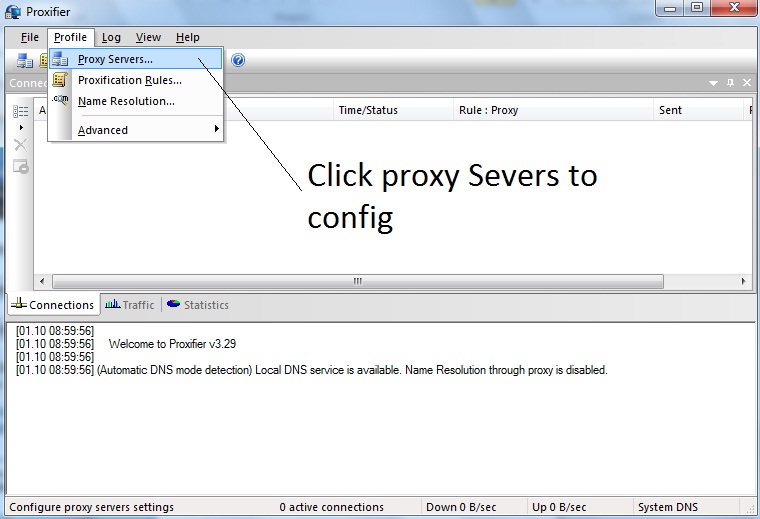Click the Proxifier app icon in title bar
Image resolution: width=760 pixels, height=519 pixels.
[13, 12]
